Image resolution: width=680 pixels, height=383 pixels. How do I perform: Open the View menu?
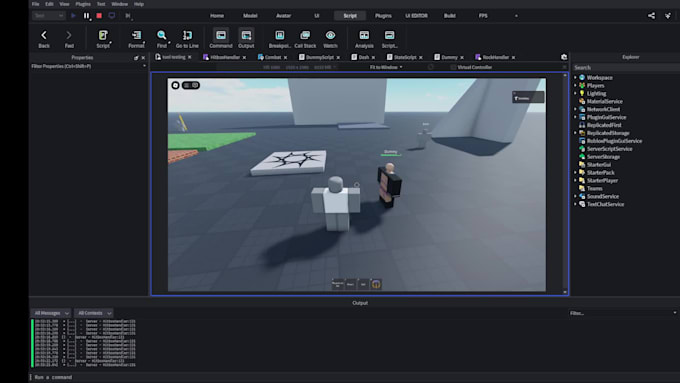click(64, 4)
